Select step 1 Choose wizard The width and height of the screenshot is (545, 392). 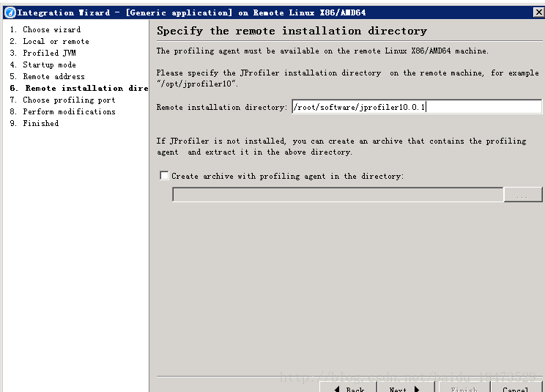pyautogui.click(x=45, y=29)
